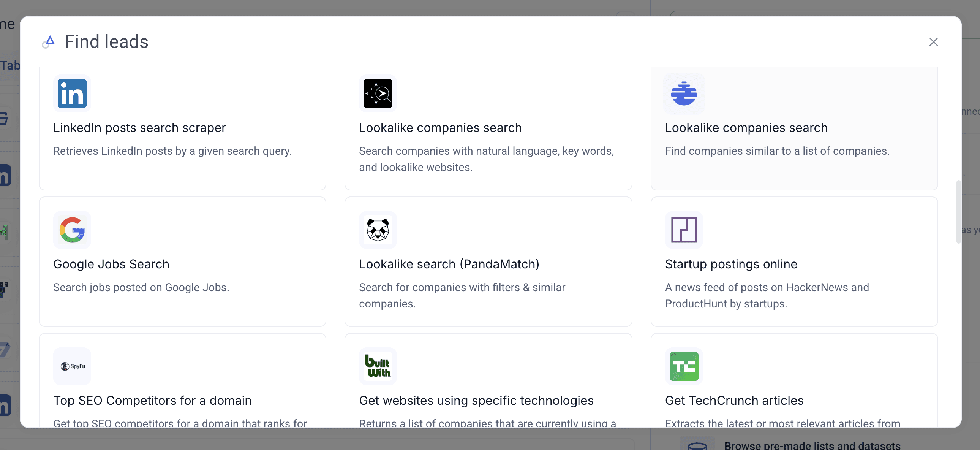
Task: Close the Find leads dialog
Action: pos(933,42)
